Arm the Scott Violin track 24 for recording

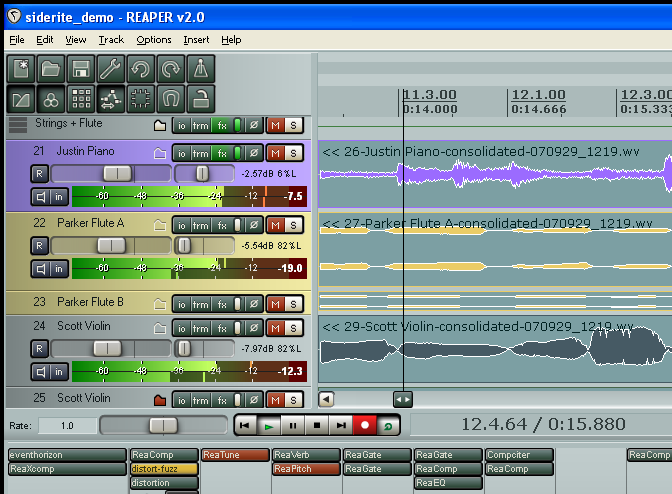coord(39,348)
